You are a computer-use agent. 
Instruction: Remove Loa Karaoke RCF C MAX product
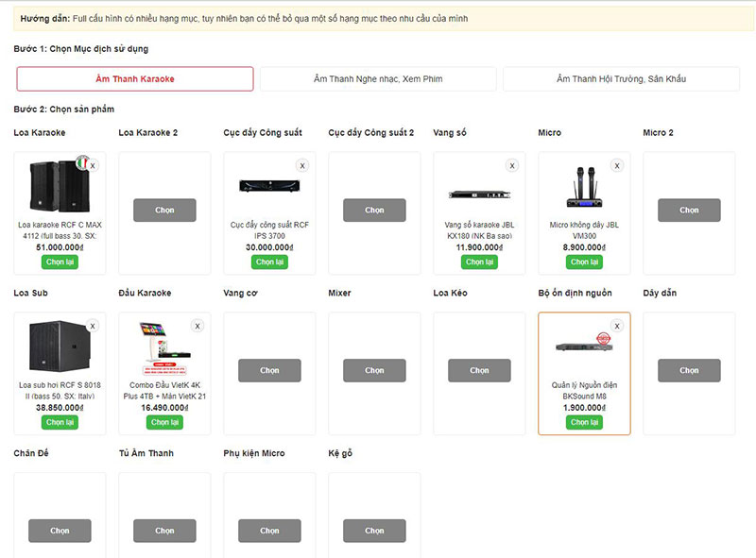pos(93,166)
